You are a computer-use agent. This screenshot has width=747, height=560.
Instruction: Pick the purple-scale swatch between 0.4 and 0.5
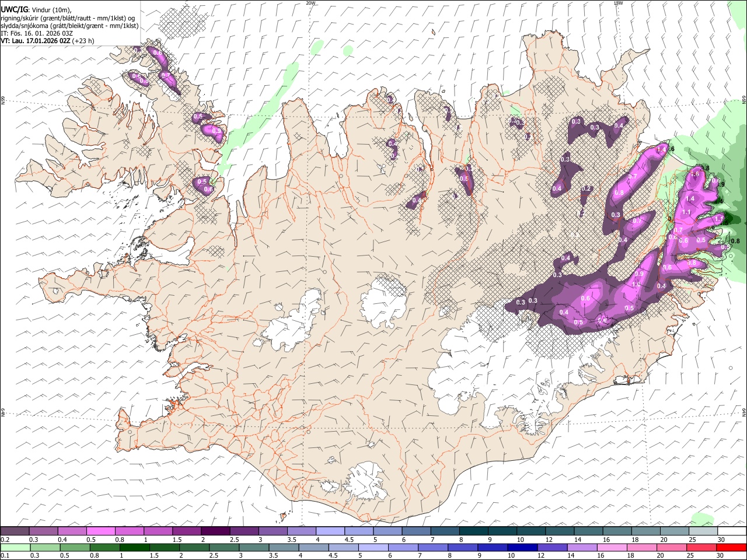pyautogui.click(x=72, y=531)
